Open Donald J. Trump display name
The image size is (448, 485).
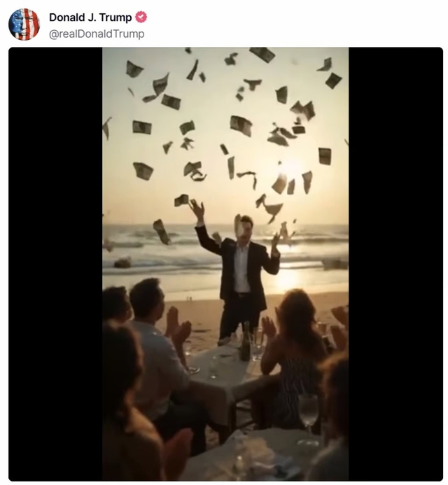[90, 17]
